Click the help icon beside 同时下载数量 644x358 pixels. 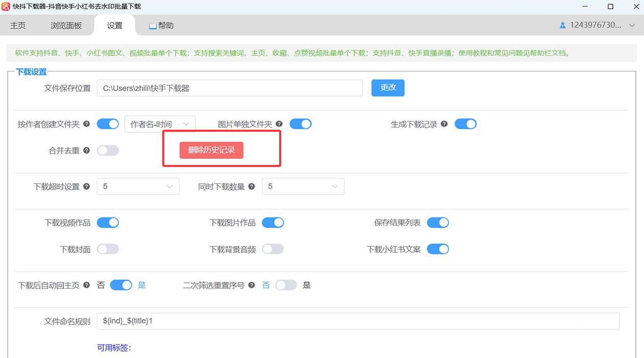coord(252,186)
